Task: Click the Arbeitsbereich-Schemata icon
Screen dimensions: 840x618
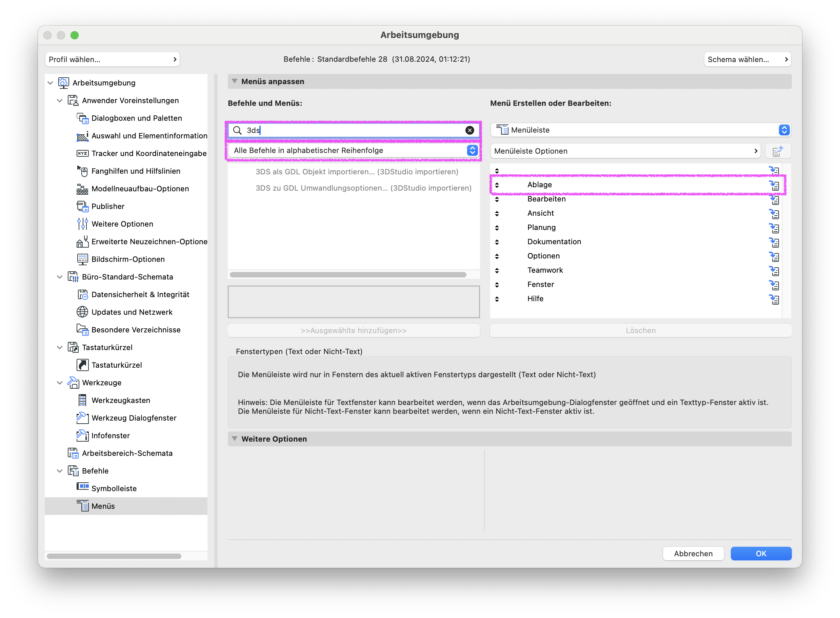Action: (x=73, y=453)
